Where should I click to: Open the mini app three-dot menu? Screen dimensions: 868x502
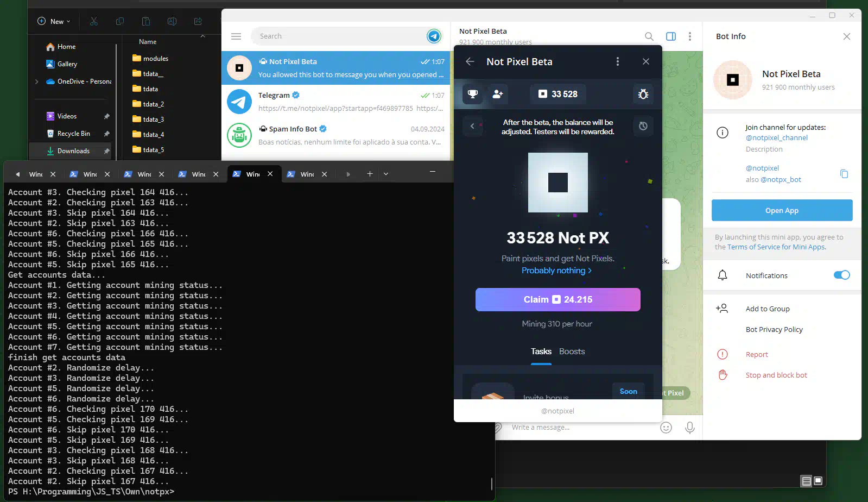pos(617,61)
